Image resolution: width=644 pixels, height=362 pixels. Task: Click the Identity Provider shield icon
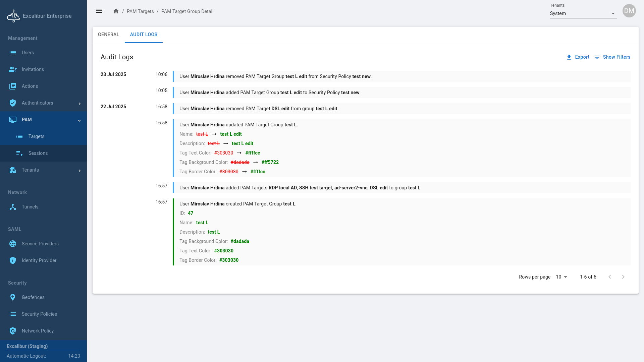[13, 260]
